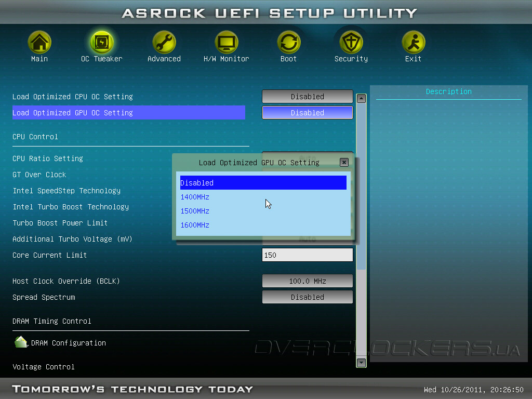Click the Advanced tab label
Viewport: 532px width, 399px height.
[x=164, y=59]
